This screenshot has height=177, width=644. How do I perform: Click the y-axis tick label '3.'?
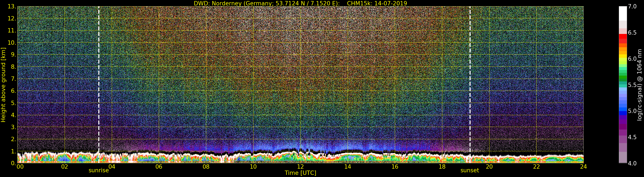[x=14, y=127]
